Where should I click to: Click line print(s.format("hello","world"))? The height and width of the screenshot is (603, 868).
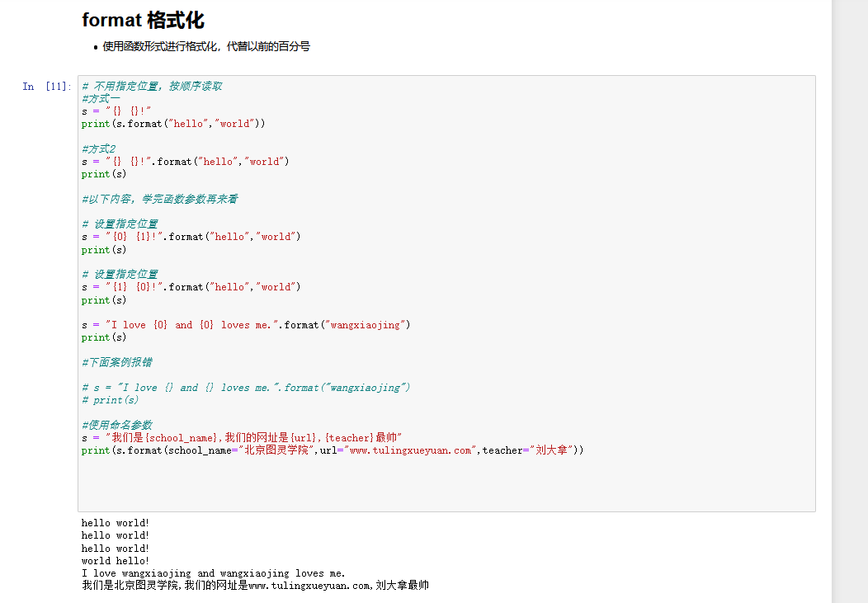173,124
